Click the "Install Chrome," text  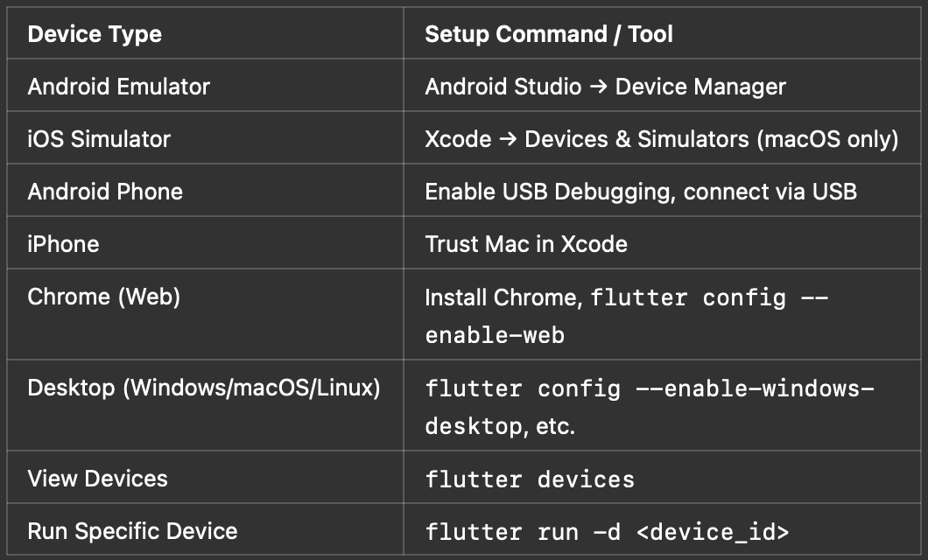(x=503, y=297)
